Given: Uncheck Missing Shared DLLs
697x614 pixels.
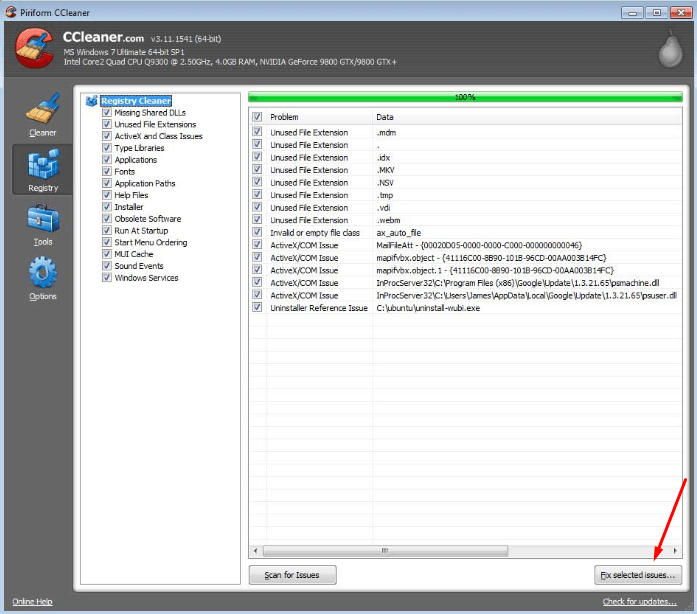Looking at the screenshot, I should pyautogui.click(x=107, y=112).
